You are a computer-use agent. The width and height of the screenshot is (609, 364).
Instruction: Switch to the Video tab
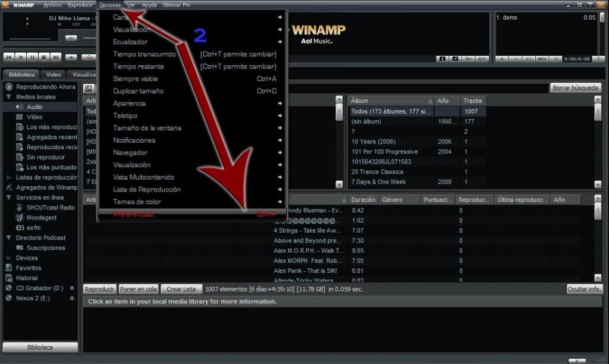click(x=53, y=74)
